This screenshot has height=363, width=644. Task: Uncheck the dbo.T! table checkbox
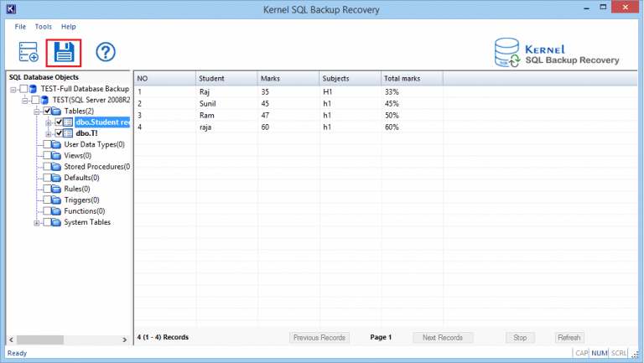[x=58, y=133]
